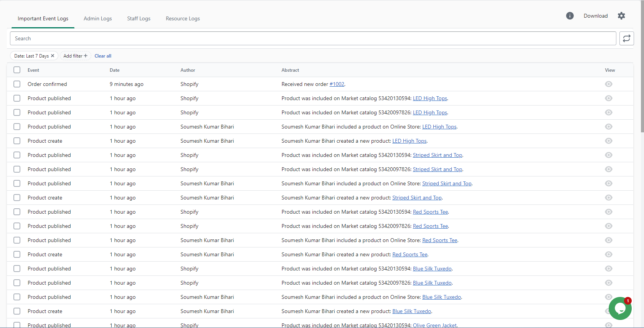
Task: View details of Order confirmed event
Action: (x=609, y=84)
